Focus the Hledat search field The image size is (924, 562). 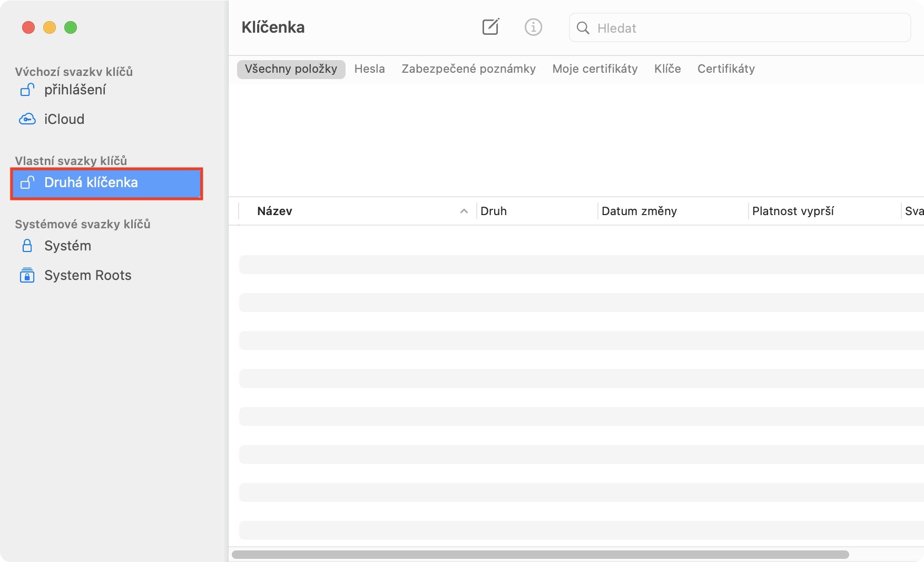(x=748, y=28)
